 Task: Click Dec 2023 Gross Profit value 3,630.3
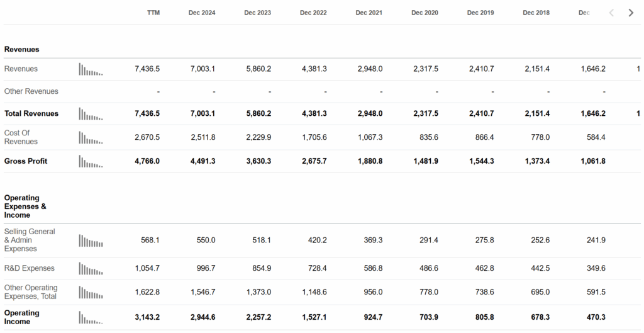click(258, 161)
